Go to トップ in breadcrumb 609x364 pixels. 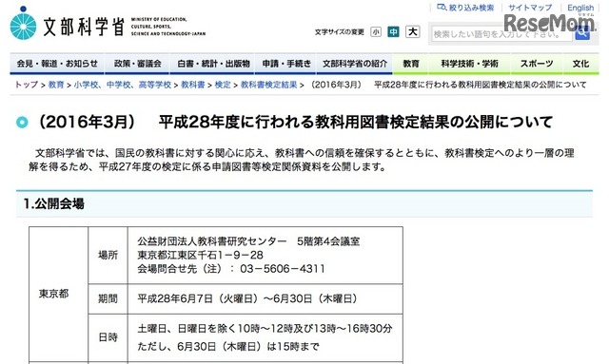coord(27,85)
